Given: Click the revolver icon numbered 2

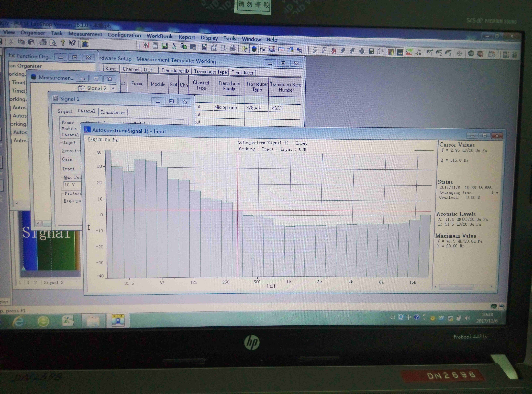Looking at the screenshot, I should click(x=439, y=53).
